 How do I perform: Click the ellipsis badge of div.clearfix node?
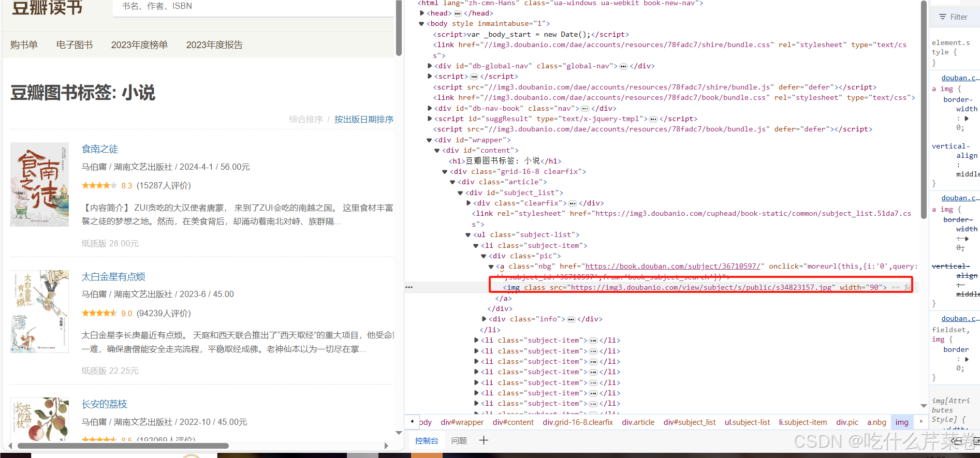(x=573, y=203)
